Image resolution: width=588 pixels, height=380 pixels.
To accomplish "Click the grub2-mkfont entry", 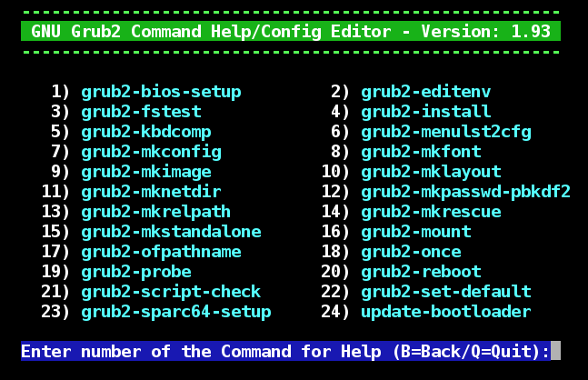I will click(x=421, y=152).
